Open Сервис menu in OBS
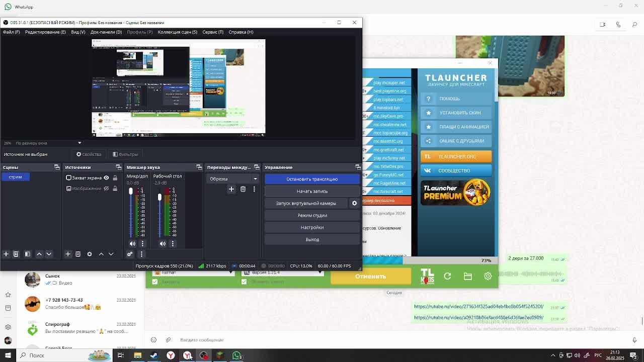 [x=213, y=32]
